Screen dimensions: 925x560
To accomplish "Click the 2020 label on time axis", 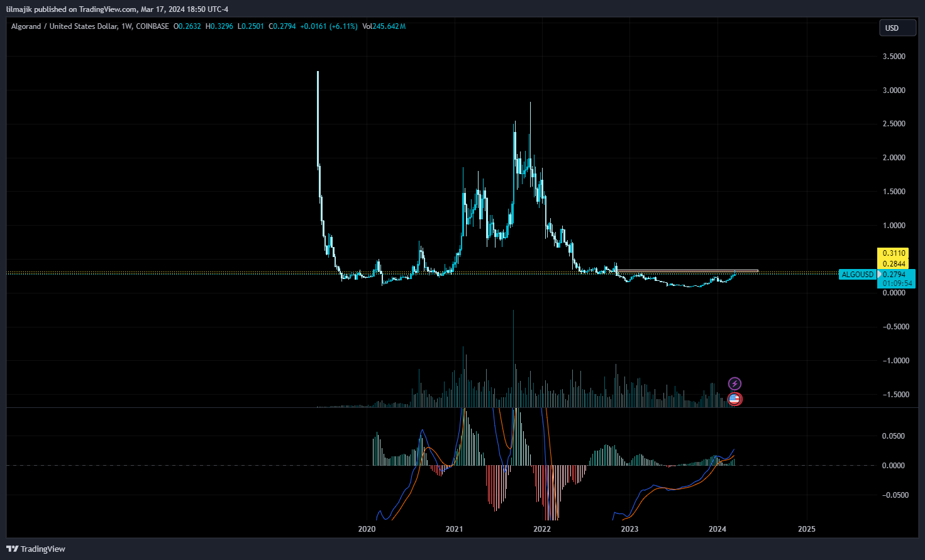I will click(x=367, y=529).
